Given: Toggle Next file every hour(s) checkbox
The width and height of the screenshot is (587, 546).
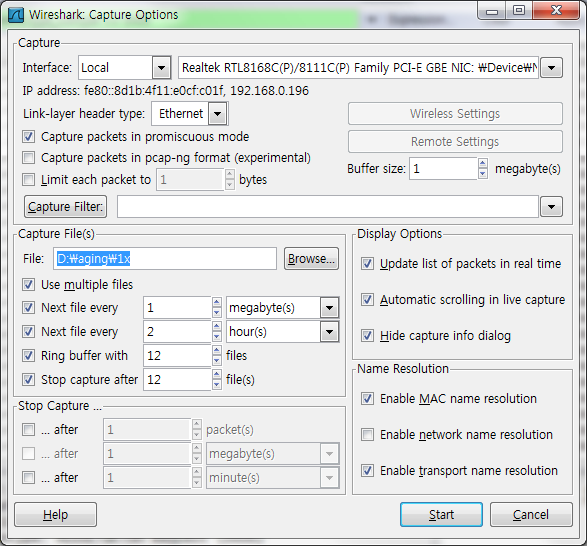Looking at the screenshot, I should click(x=28, y=331).
